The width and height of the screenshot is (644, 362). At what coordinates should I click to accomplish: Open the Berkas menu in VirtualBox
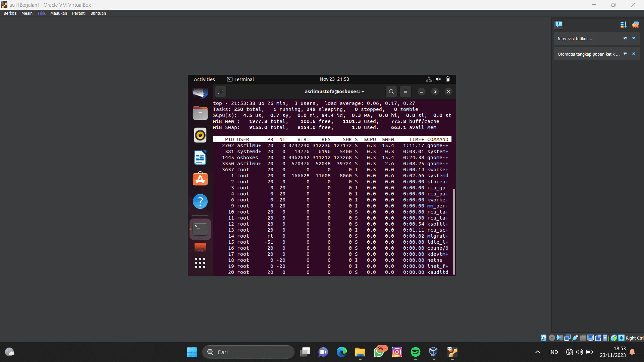pos(10,13)
